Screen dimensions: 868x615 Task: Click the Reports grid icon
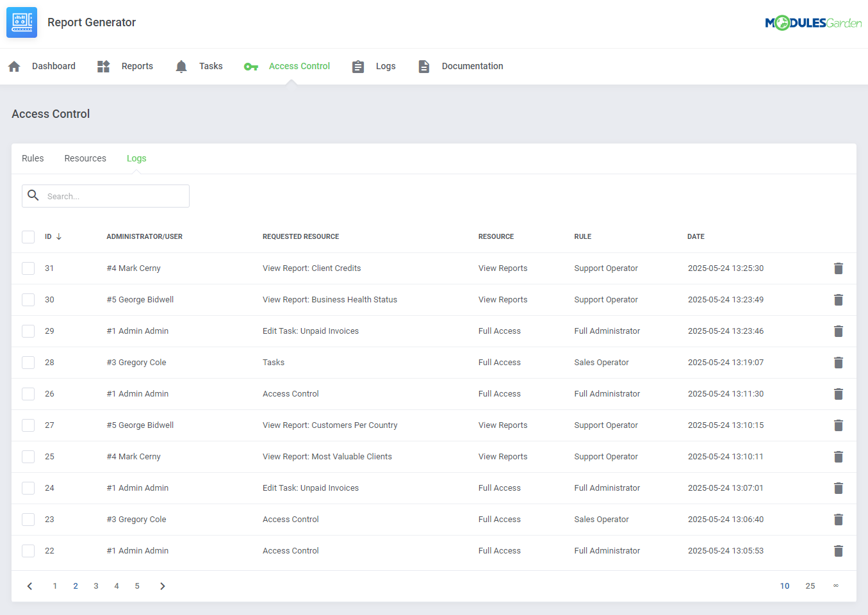[x=103, y=67]
